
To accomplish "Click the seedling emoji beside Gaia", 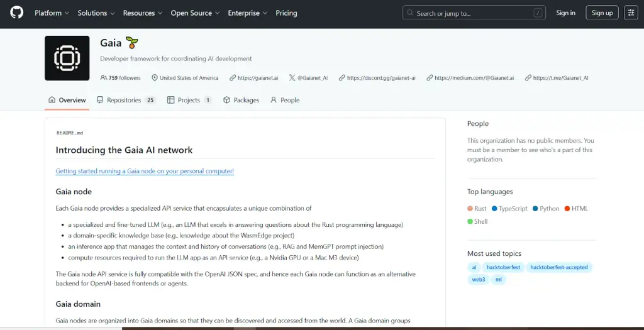I will tap(132, 43).
